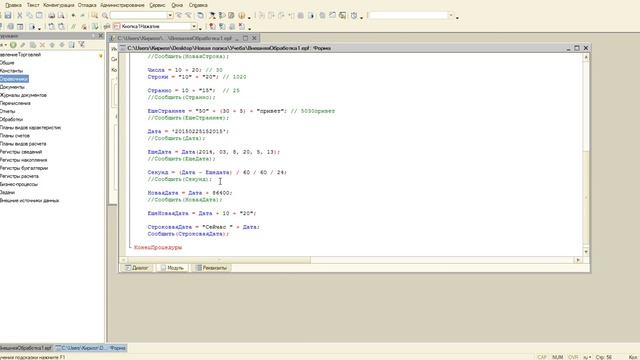Select Регистры накопления in configuration tree

23,160
